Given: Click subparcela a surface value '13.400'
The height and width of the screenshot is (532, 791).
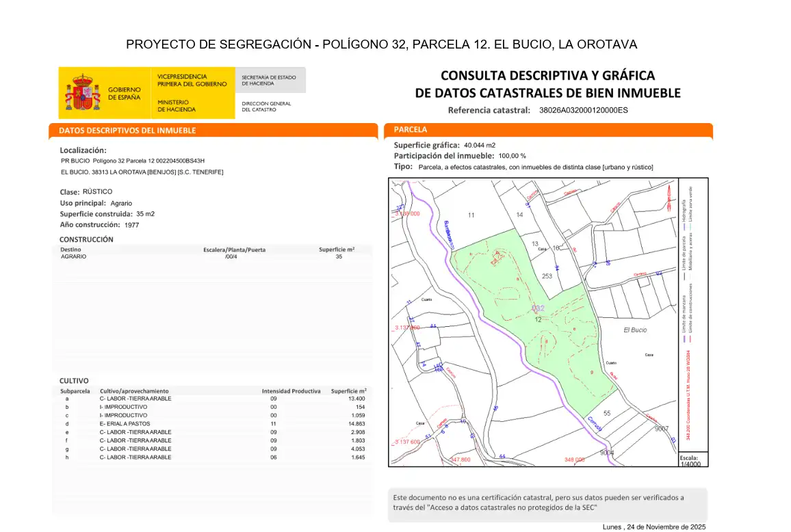Looking at the screenshot, I should pos(356,399).
